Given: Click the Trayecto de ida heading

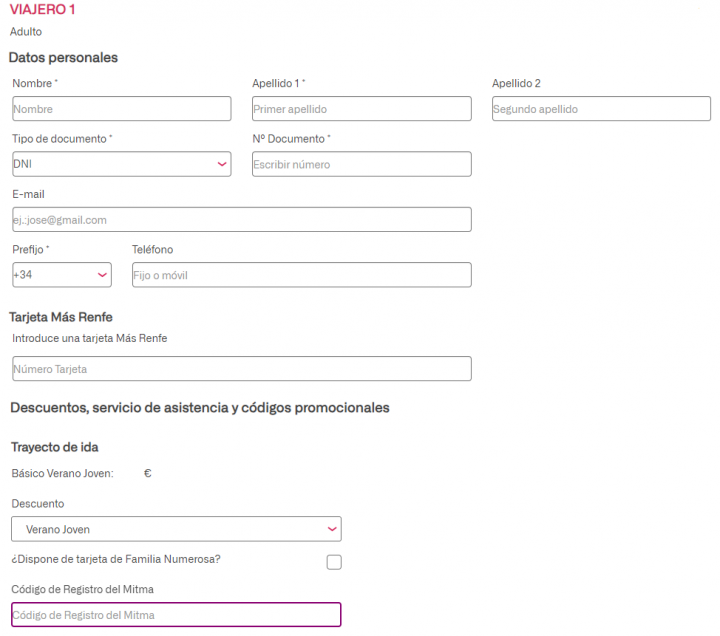Looking at the screenshot, I should [x=54, y=447].
